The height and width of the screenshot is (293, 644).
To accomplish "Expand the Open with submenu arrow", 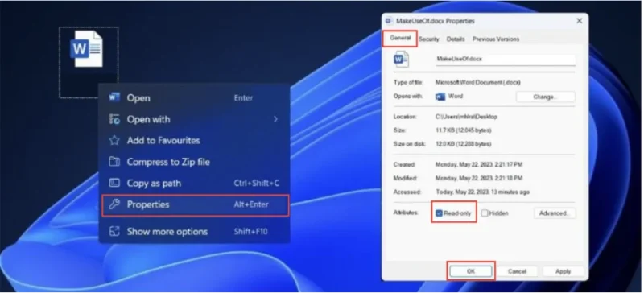I will click(x=275, y=119).
